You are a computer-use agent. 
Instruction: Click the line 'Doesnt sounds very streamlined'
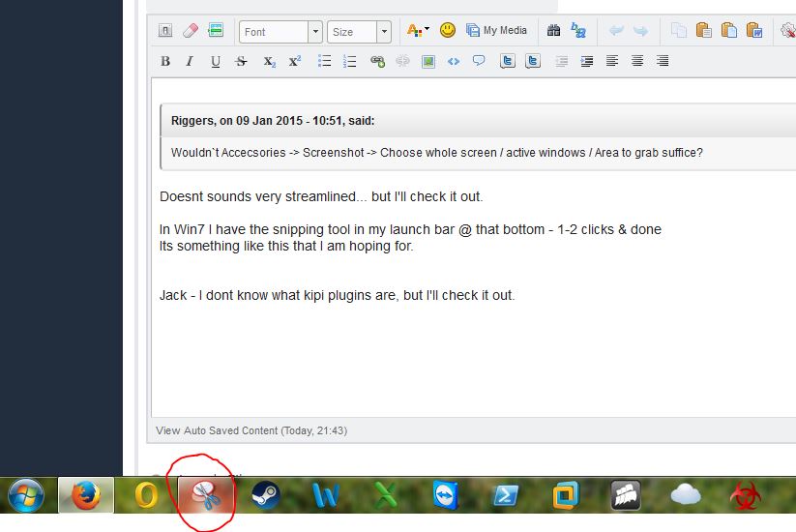tap(321, 196)
